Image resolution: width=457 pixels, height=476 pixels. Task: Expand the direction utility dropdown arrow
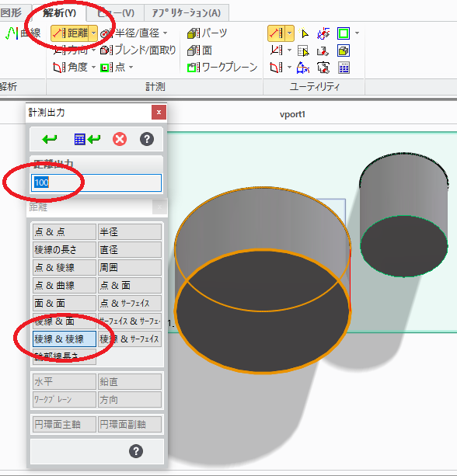click(290, 50)
